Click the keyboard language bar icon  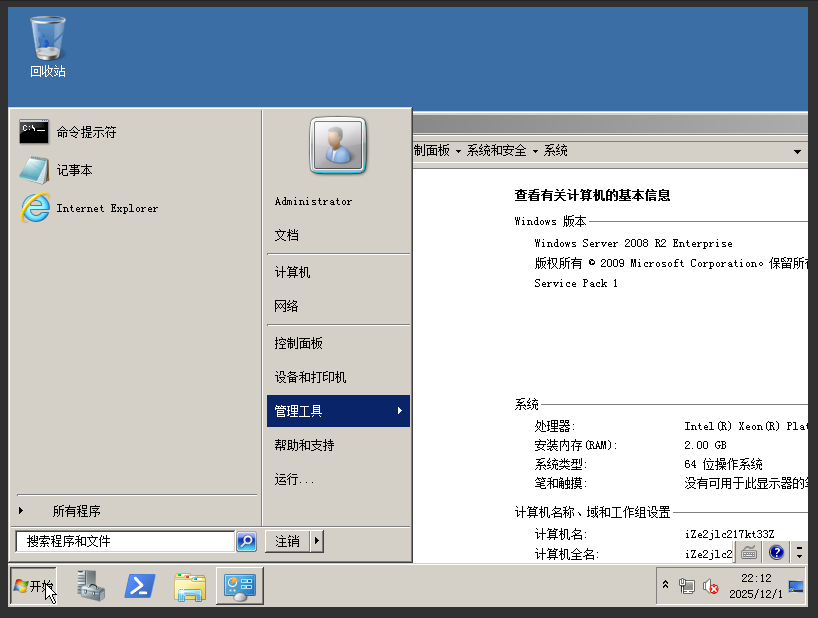(x=749, y=552)
